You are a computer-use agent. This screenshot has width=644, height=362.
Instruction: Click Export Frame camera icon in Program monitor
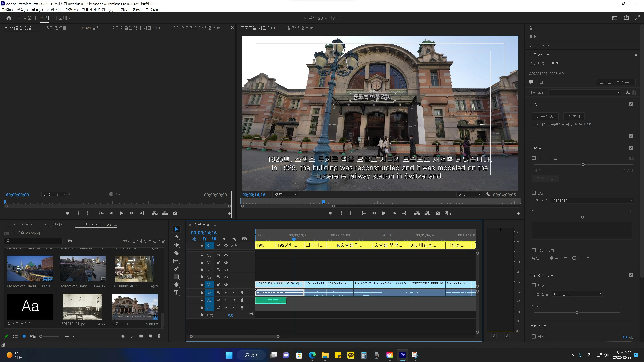click(x=437, y=213)
